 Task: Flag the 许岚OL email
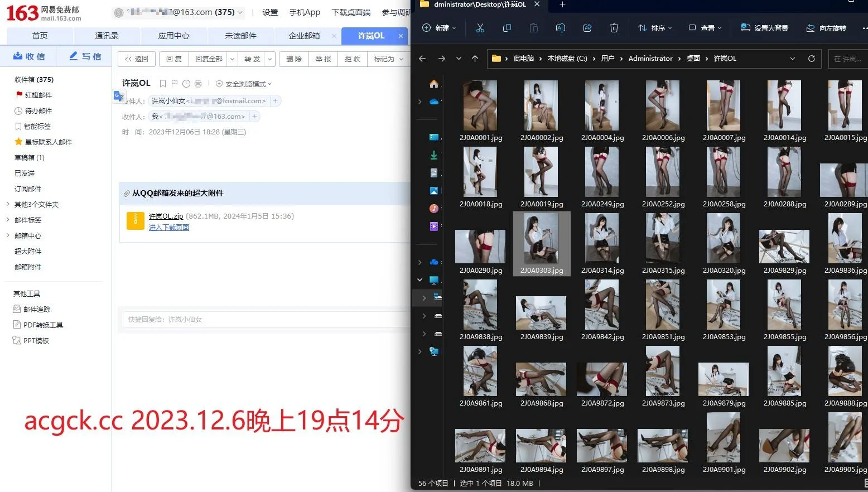(175, 84)
